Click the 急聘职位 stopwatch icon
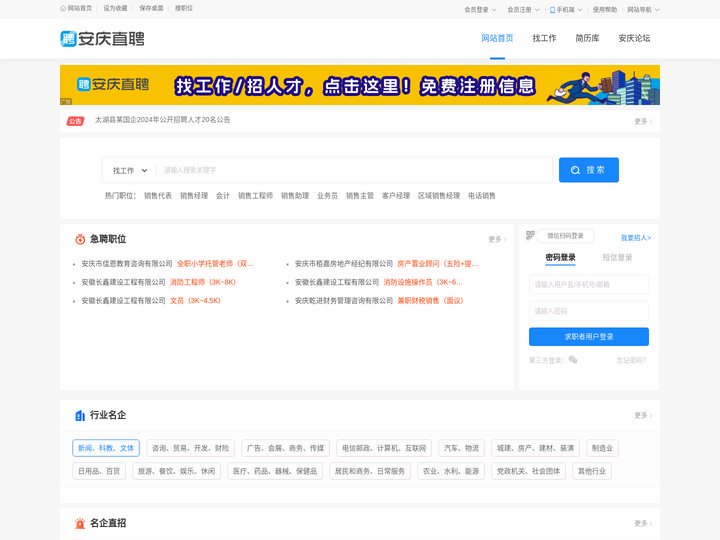The width and height of the screenshot is (720, 540). 80,239
